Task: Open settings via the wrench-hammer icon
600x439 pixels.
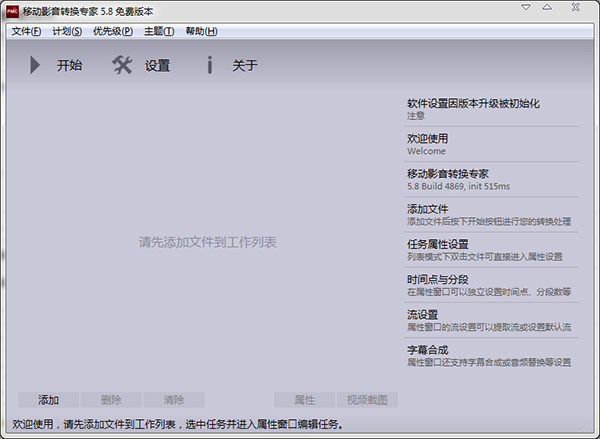Action: coord(122,66)
